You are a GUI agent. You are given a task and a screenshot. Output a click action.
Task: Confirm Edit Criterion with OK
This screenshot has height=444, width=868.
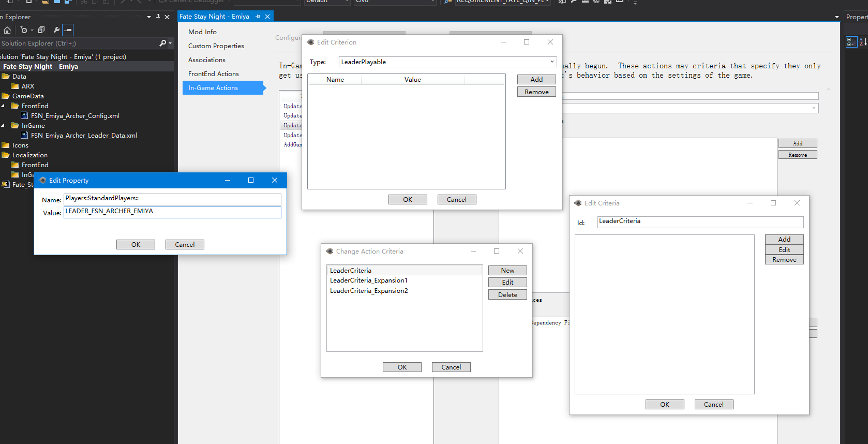tap(408, 200)
